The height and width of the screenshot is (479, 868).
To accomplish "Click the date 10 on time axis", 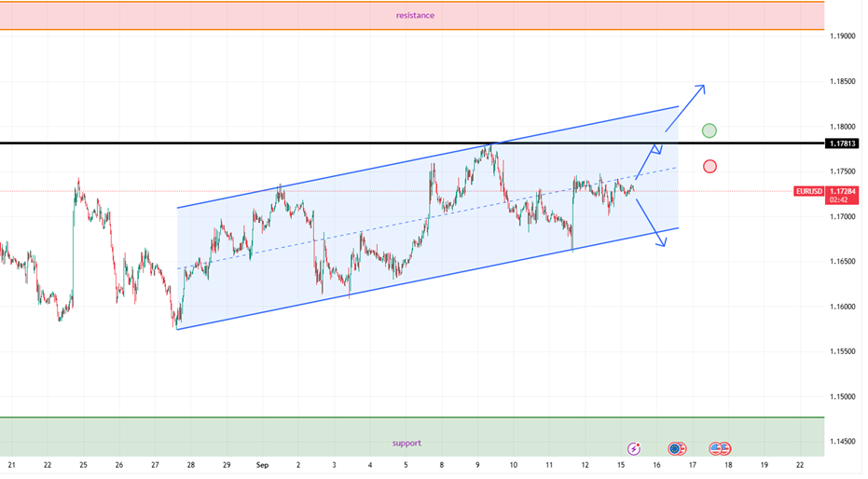I will coord(513,465).
